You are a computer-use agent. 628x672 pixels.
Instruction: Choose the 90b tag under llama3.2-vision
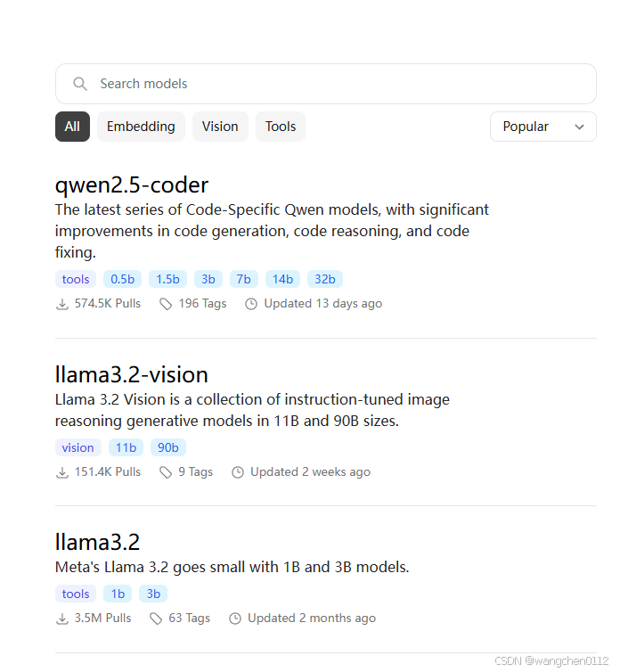168,447
